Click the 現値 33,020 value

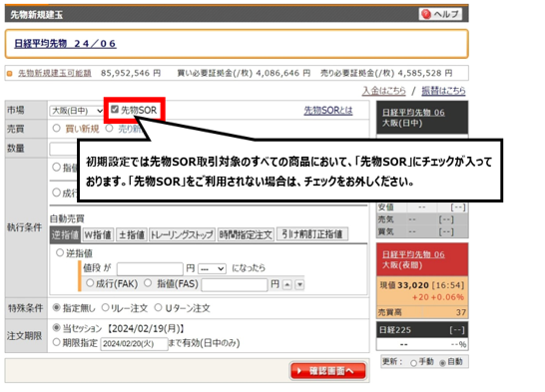coord(413,285)
